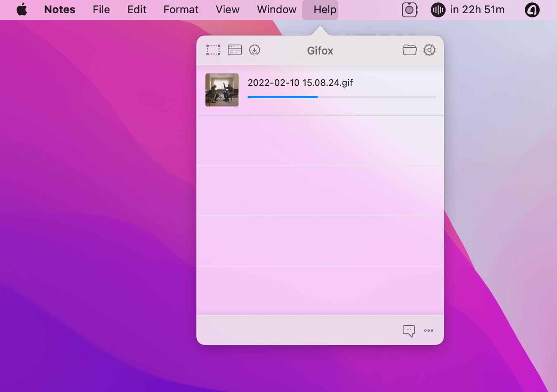This screenshot has width=557, height=392.
Task: Open the feedback speech bubble icon
Action: click(x=409, y=331)
